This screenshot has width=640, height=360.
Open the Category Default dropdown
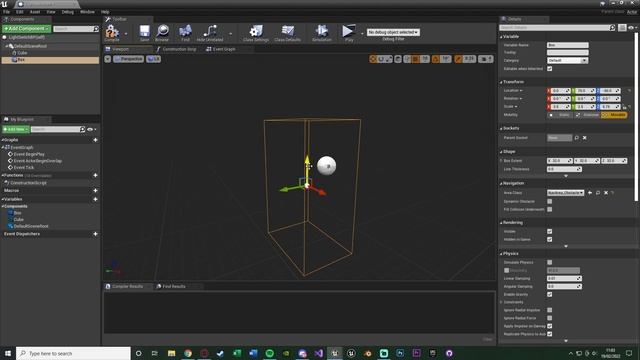567,60
